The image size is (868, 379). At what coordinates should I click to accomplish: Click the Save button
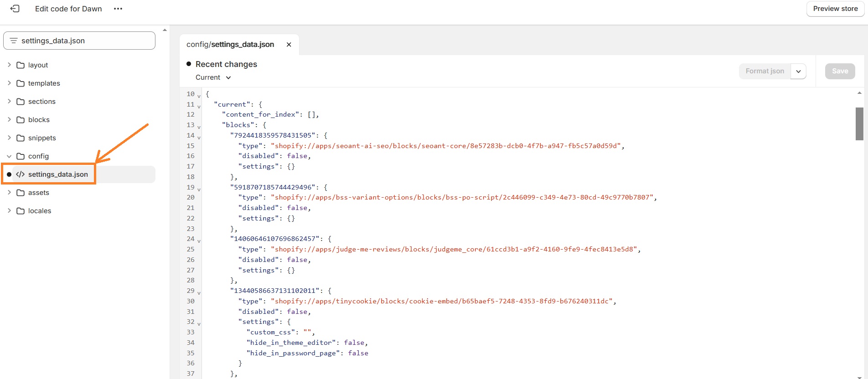click(840, 71)
